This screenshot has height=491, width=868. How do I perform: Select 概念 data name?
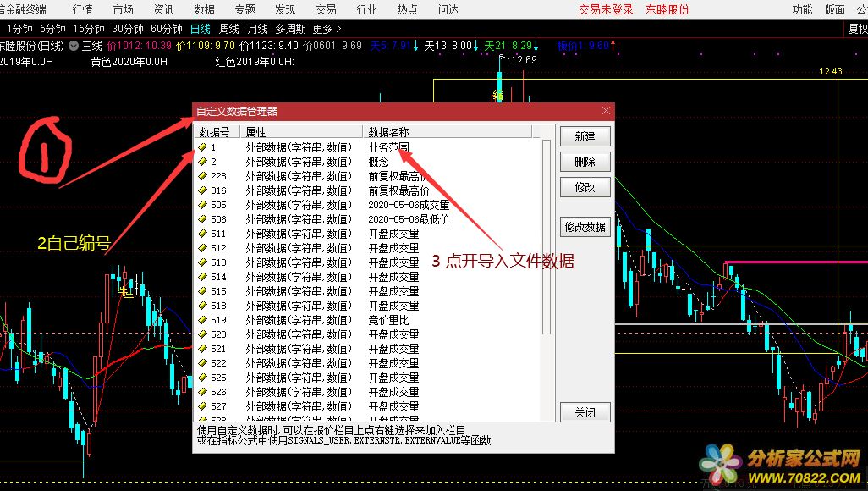coord(379,162)
